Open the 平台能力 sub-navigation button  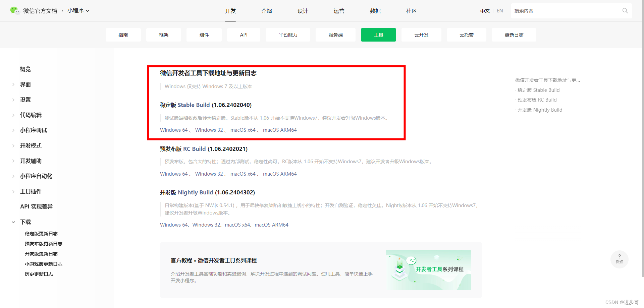(288, 35)
